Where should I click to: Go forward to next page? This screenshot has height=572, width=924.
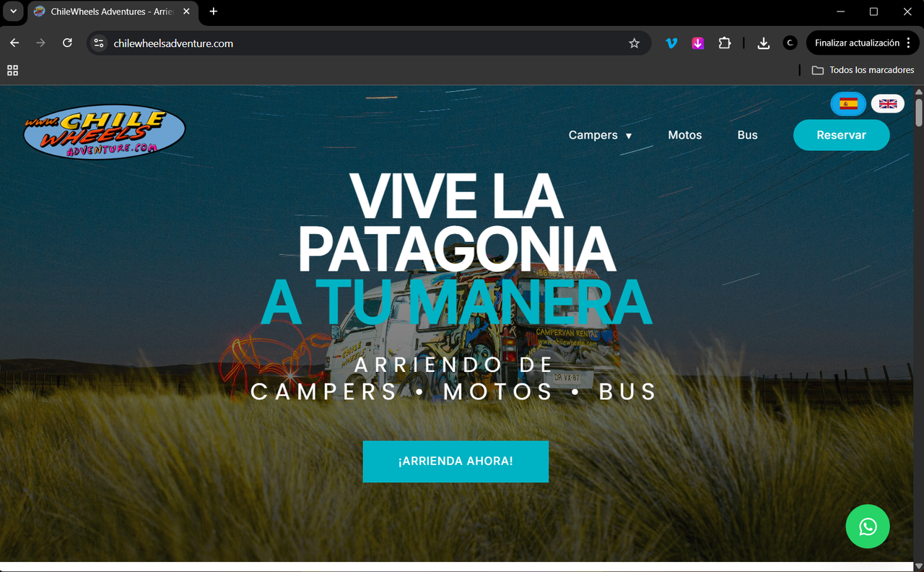(x=40, y=43)
